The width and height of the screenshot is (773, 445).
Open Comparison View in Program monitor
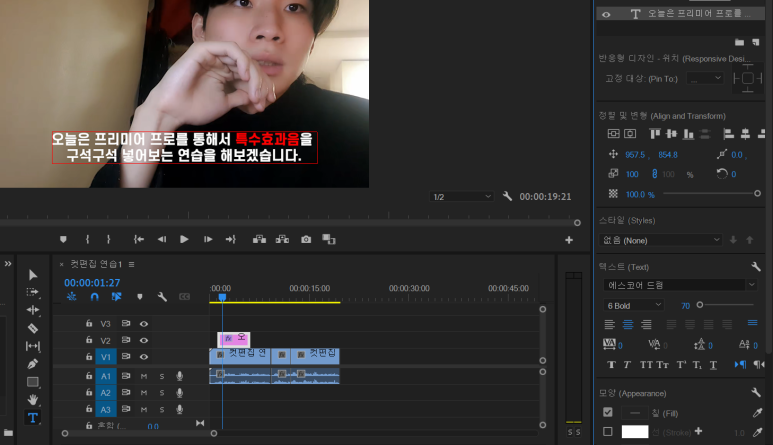point(329,240)
